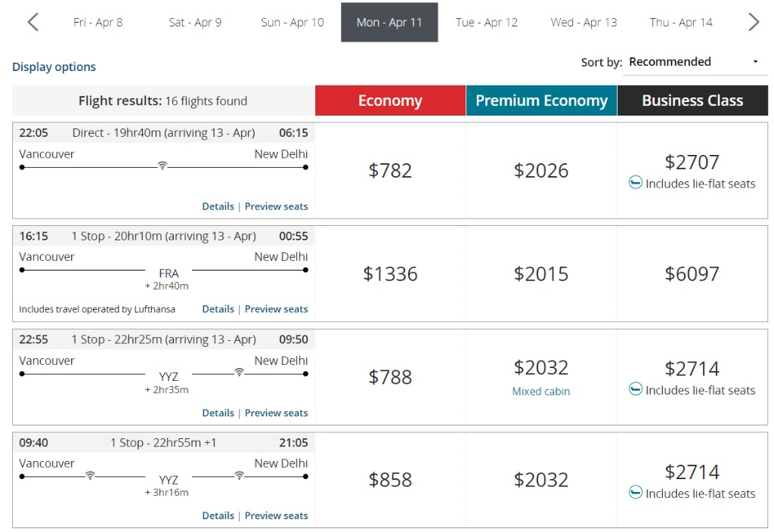This screenshot has width=774, height=532.
Task: Open the Sort by Recommended dropdown
Action: [x=695, y=62]
